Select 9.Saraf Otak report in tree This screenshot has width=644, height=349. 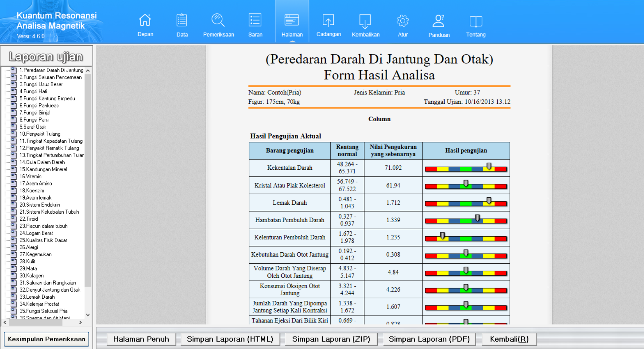pos(33,127)
